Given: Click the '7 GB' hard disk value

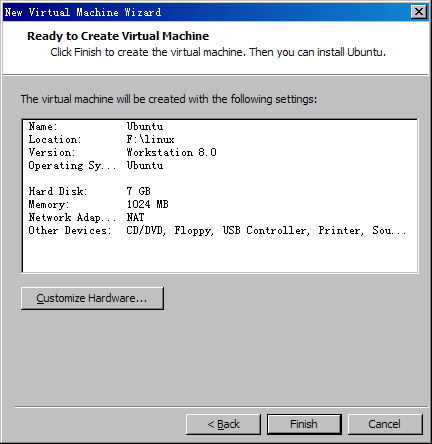Looking at the screenshot, I should pyautogui.click(x=138, y=191).
